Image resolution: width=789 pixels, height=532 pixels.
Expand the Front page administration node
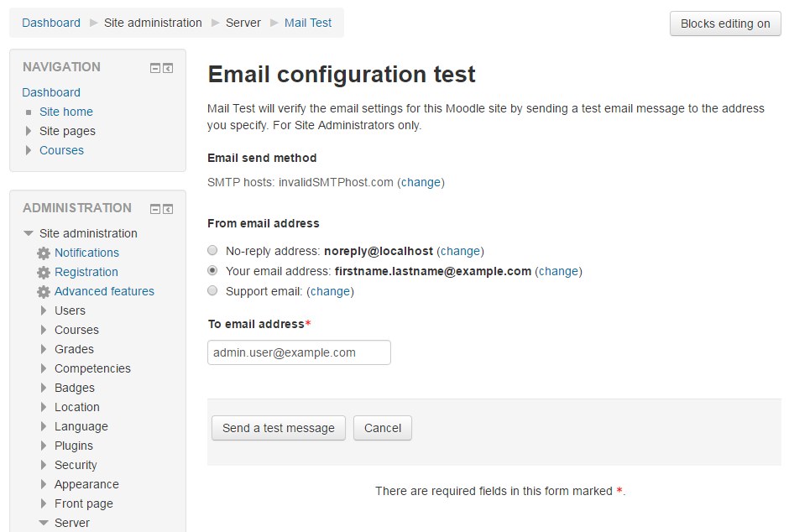[44, 503]
